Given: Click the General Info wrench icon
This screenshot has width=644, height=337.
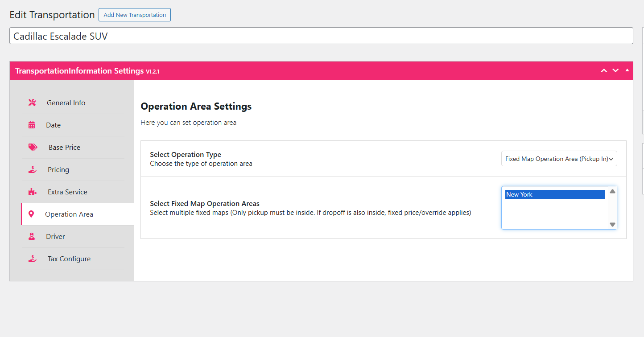Looking at the screenshot, I should 32,103.
